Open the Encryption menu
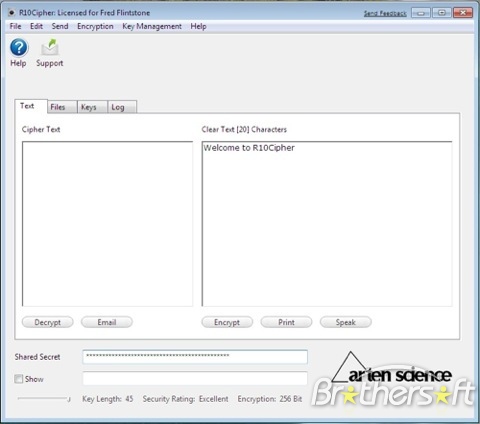 95,26
